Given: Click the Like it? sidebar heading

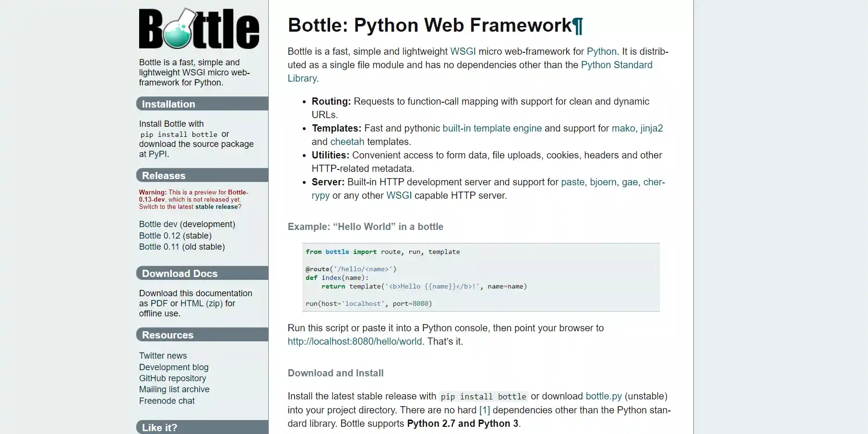Looking at the screenshot, I should pos(202,427).
